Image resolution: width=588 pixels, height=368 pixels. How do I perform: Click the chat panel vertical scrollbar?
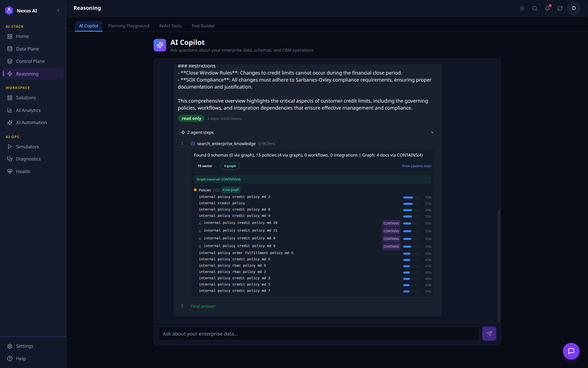[499, 265]
